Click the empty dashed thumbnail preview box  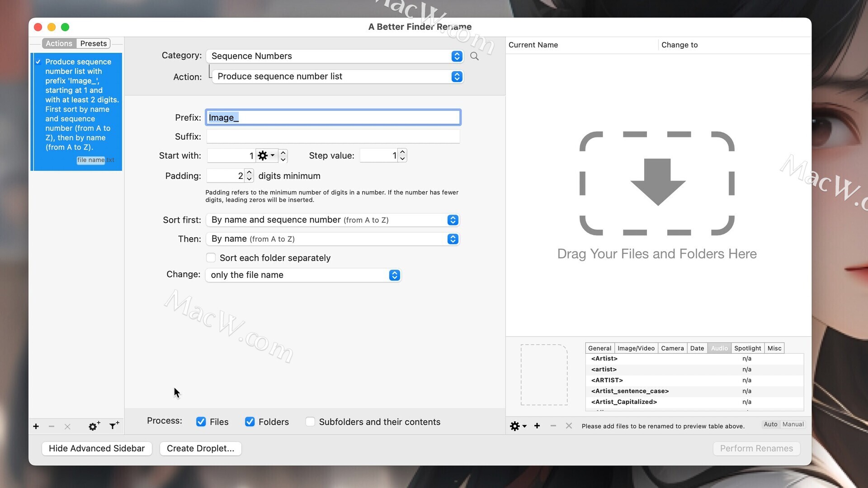(x=544, y=375)
